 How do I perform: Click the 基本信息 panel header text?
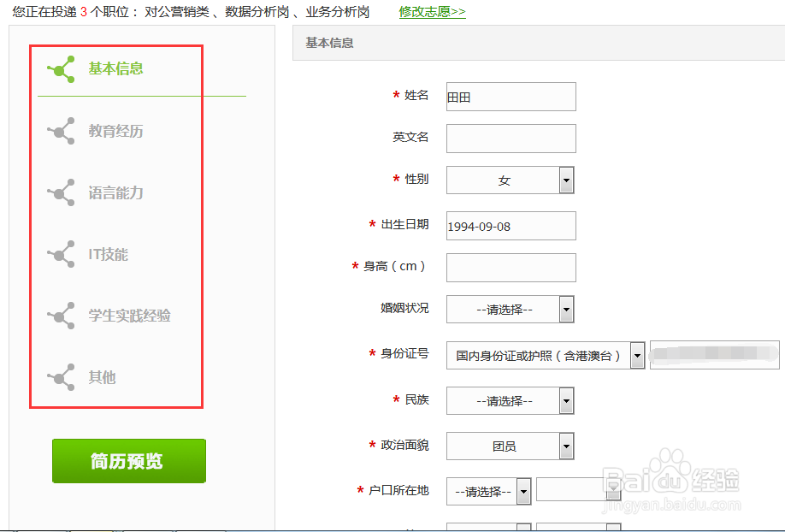tap(329, 43)
